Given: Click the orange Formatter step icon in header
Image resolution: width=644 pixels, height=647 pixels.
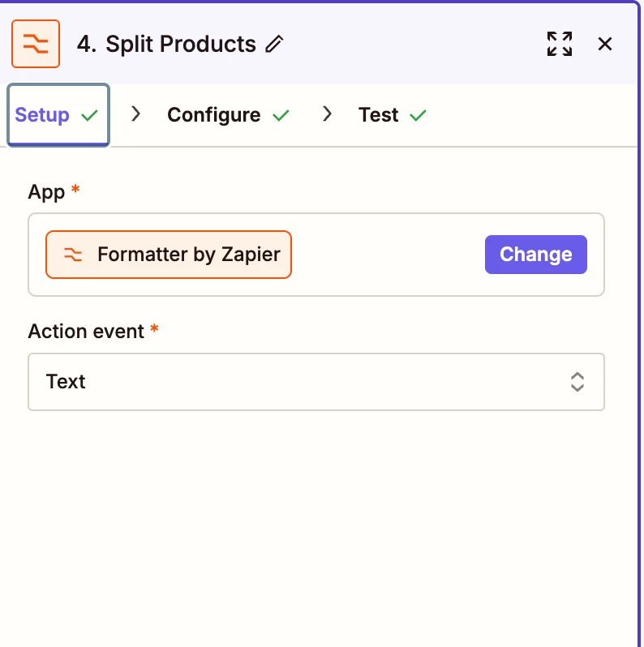Looking at the screenshot, I should [x=36, y=44].
